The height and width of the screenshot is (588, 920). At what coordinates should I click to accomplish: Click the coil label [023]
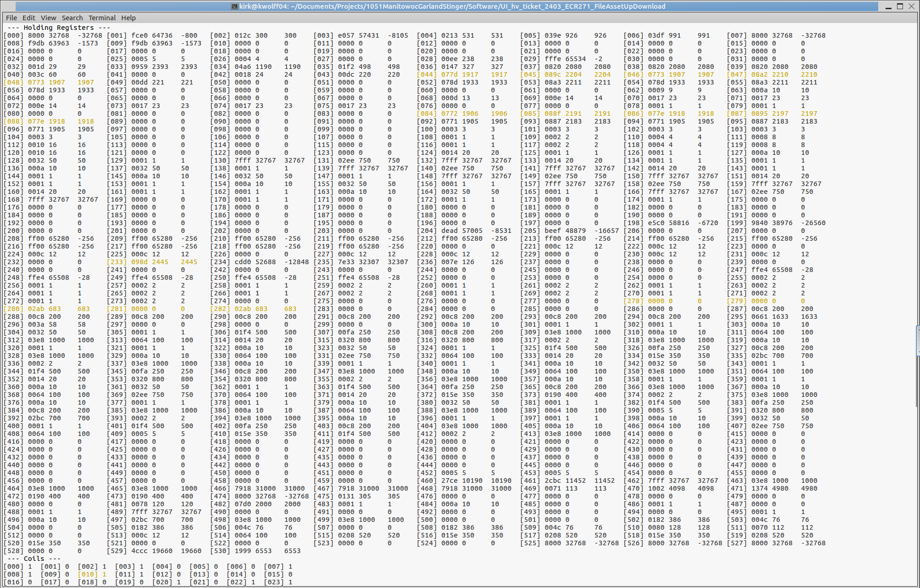[x=274, y=582]
